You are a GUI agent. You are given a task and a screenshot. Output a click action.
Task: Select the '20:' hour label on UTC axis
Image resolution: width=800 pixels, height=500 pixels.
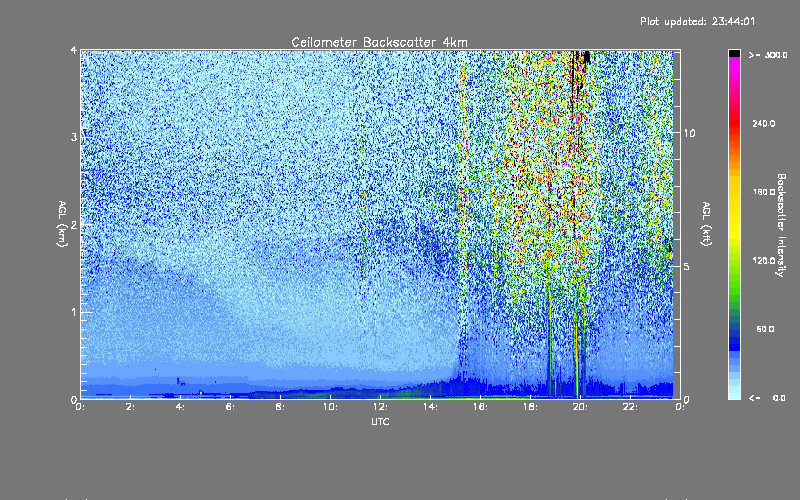pyautogui.click(x=580, y=407)
